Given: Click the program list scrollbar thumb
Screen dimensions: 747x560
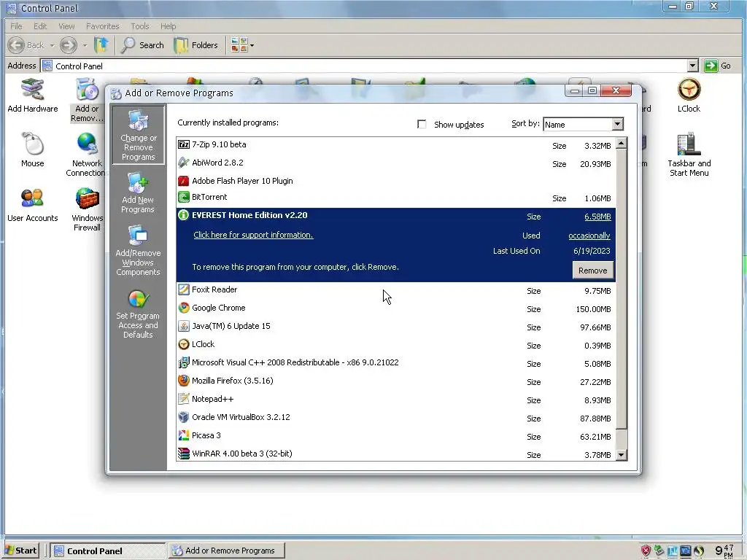Looking at the screenshot, I should click(x=622, y=289).
